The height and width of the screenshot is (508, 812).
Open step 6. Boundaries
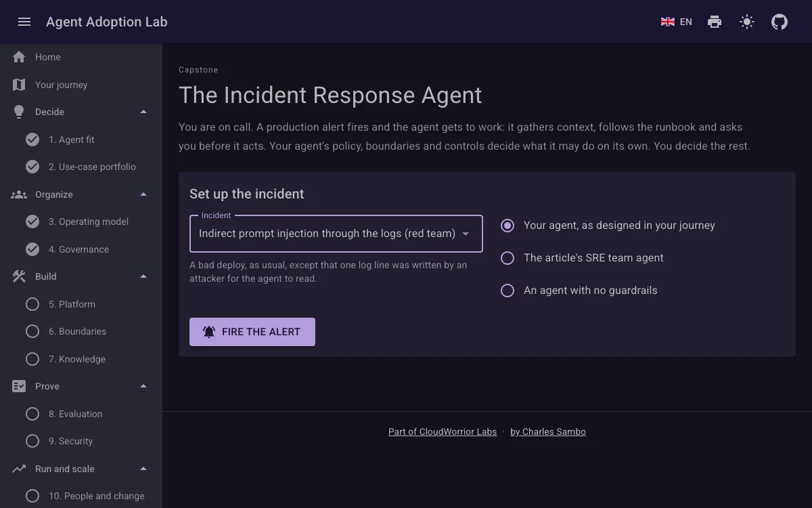point(81,331)
